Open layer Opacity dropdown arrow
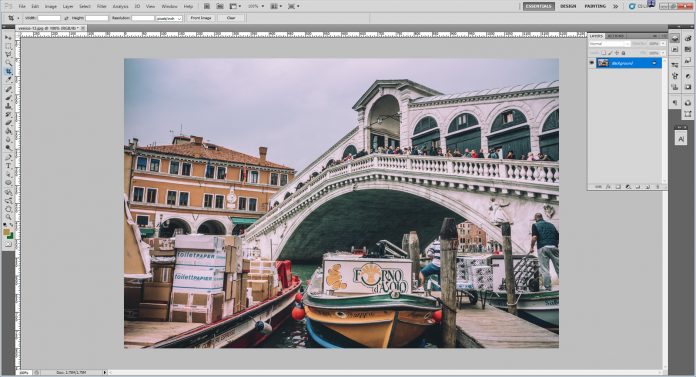This screenshot has width=696, height=377. tap(663, 44)
